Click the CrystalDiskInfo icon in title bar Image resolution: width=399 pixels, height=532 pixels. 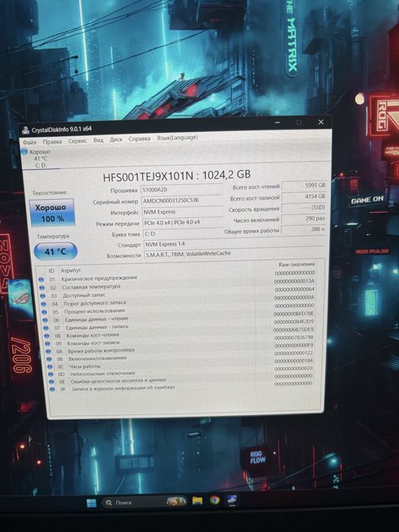[x=25, y=130]
